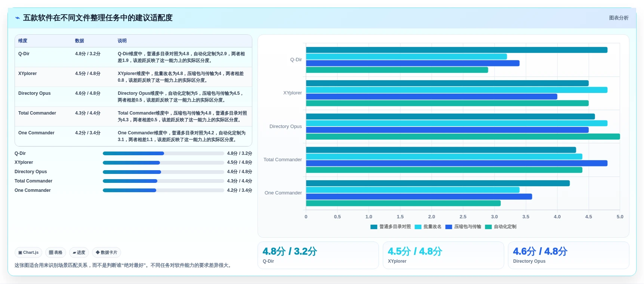Click Total Commander 压缩包与传输 chart bar
Viewport: 644px width, 284px height.
457,163
